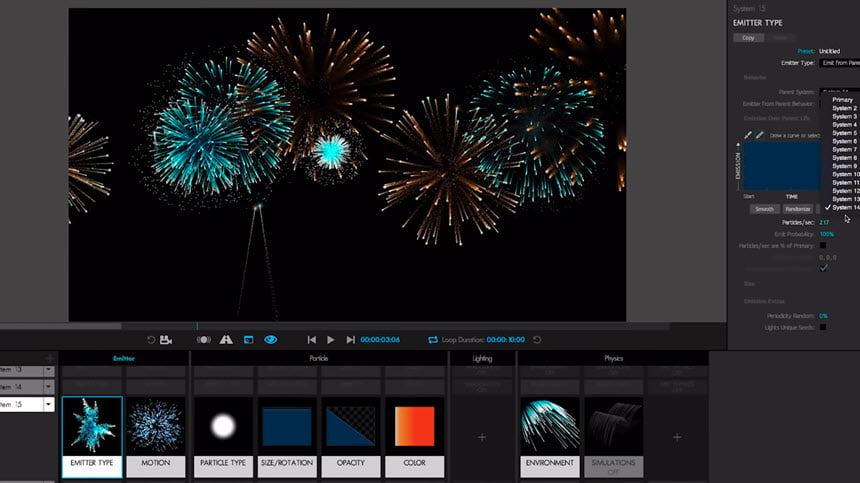Open the camera settings icon in transport bar
Image resolution: width=860 pixels, height=483 pixels.
[166, 340]
